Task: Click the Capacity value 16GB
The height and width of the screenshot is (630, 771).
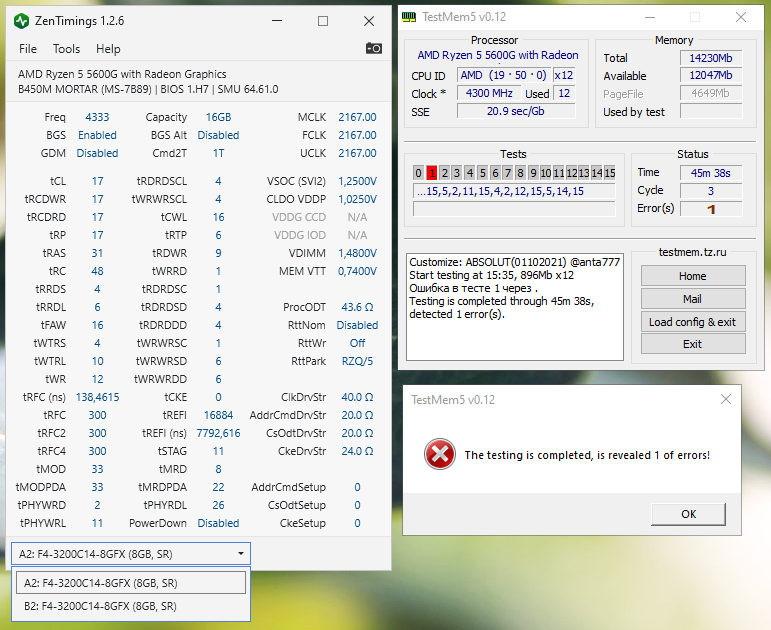Action: [218, 117]
